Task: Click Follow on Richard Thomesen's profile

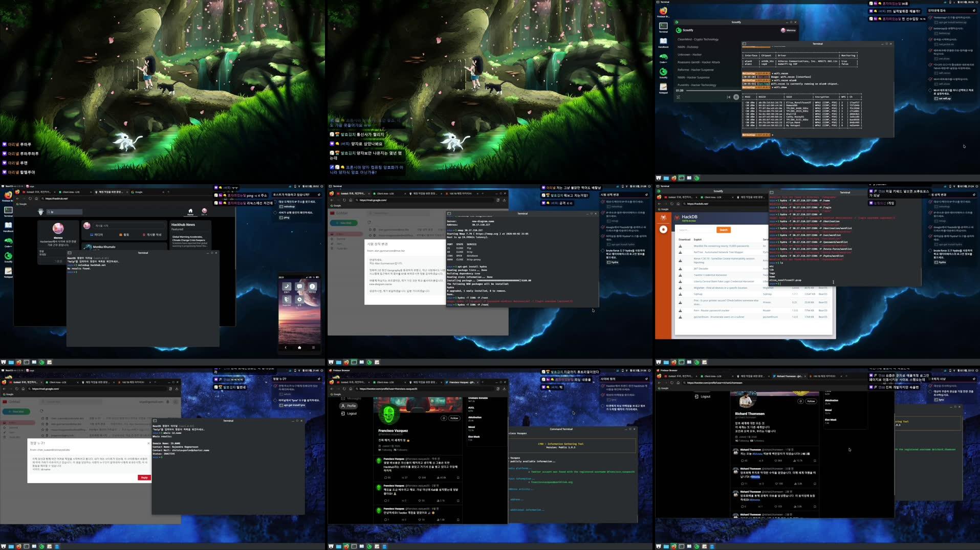Action: pos(811,401)
